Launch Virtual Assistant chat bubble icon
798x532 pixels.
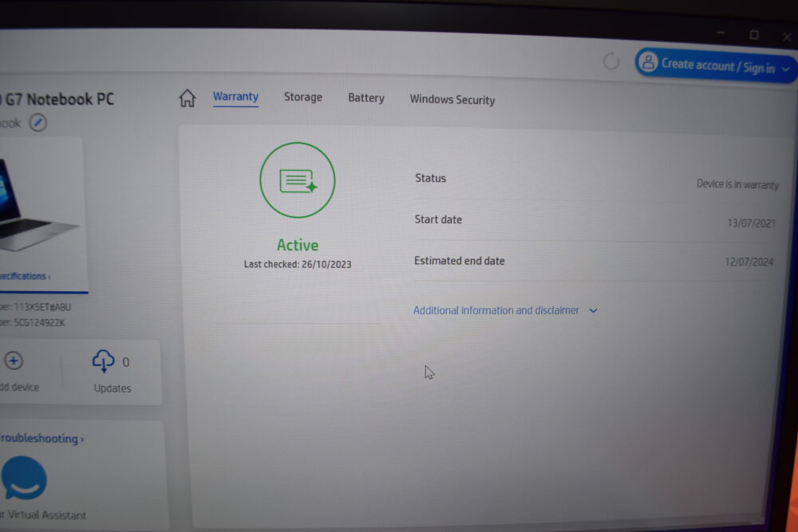coord(24,478)
